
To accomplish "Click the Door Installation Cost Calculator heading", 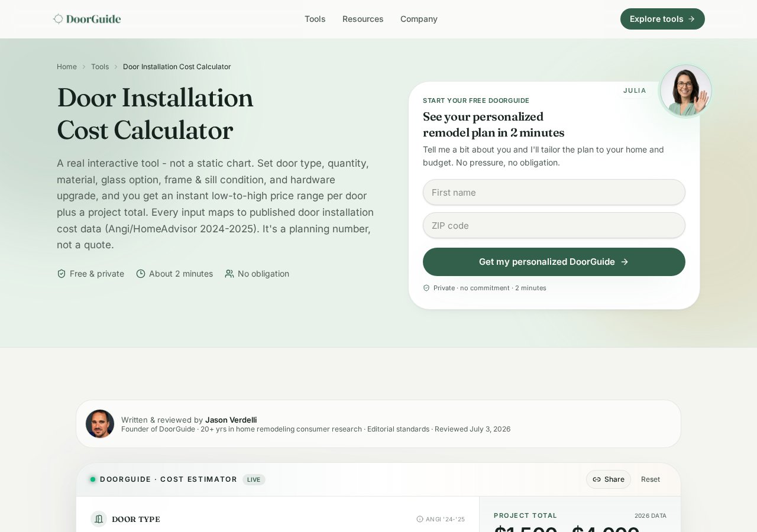I will click(155, 114).
